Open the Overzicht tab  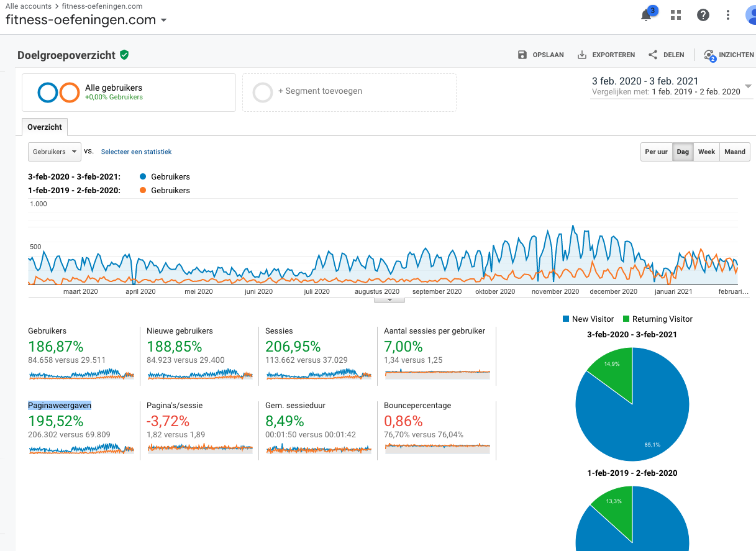point(45,127)
